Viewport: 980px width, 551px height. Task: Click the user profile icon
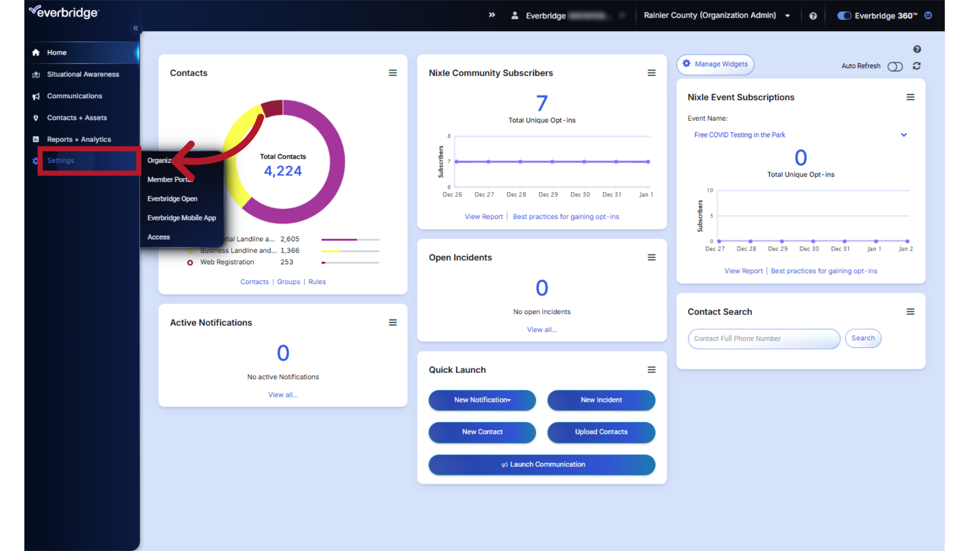[x=515, y=16]
